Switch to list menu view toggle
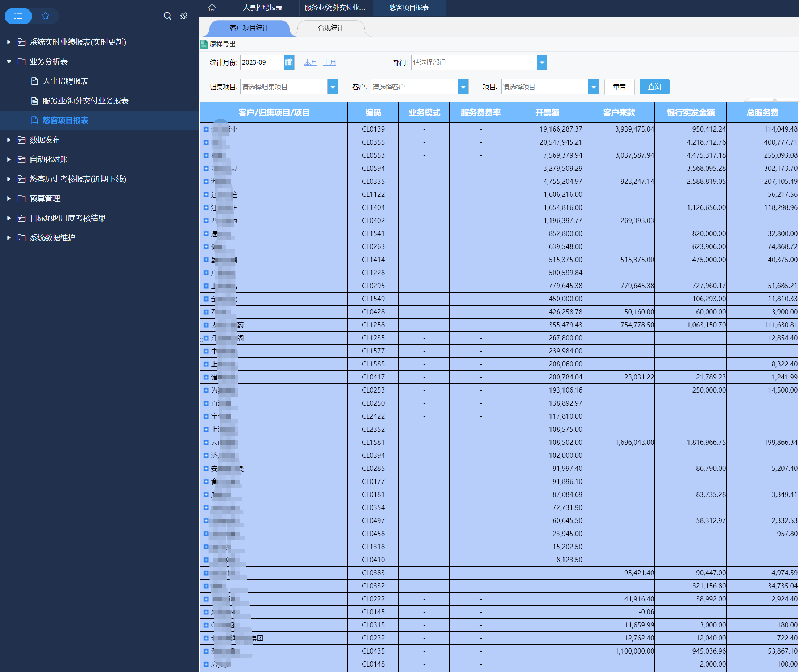The width and height of the screenshot is (799, 672). 18,16
